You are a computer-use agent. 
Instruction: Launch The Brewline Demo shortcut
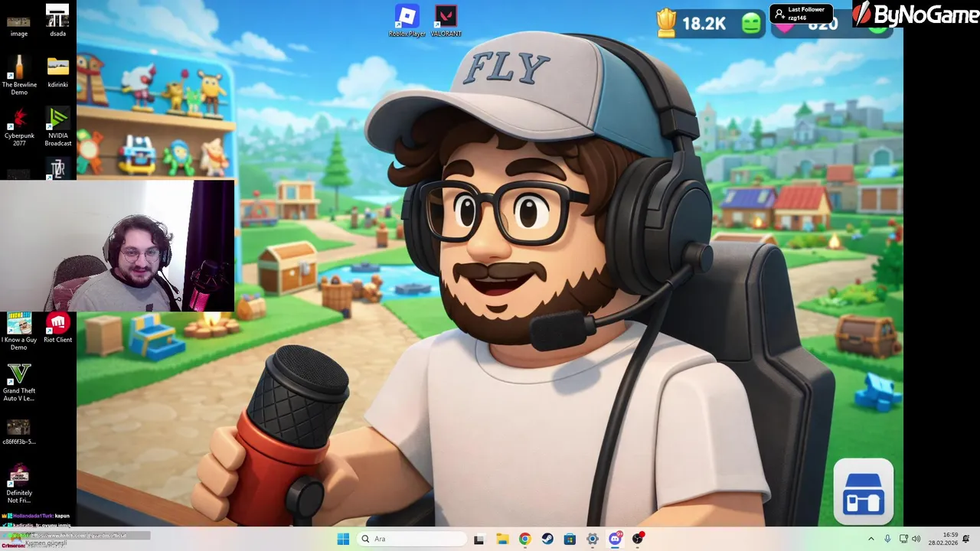pos(19,75)
